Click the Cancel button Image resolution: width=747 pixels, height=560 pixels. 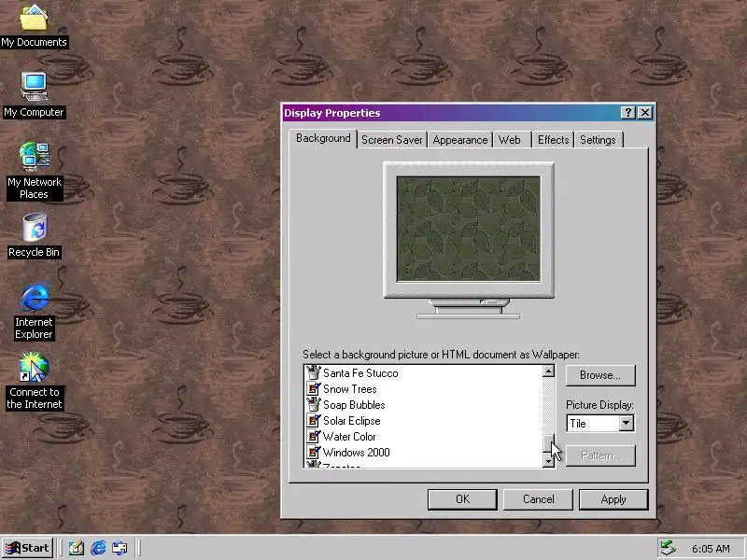538,499
